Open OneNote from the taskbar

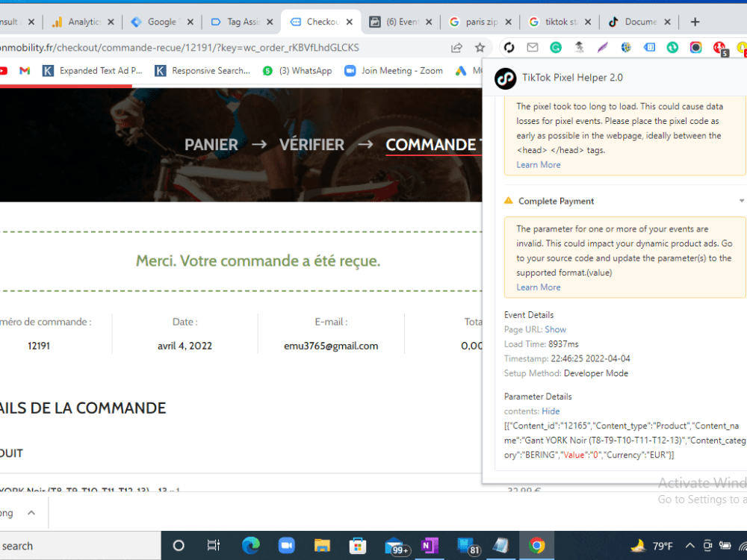point(430,546)
